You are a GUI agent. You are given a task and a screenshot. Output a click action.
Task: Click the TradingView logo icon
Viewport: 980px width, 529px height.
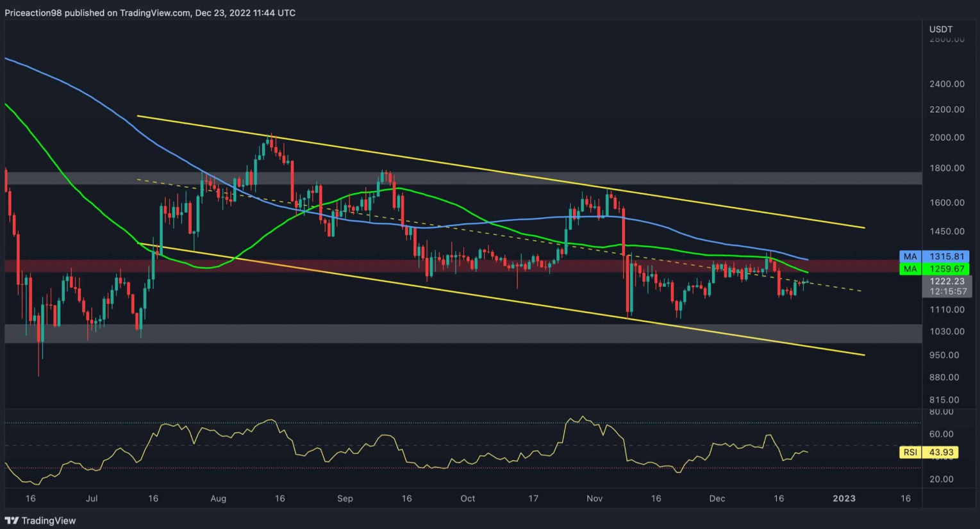pyautogui.click(x=12, y=521)
